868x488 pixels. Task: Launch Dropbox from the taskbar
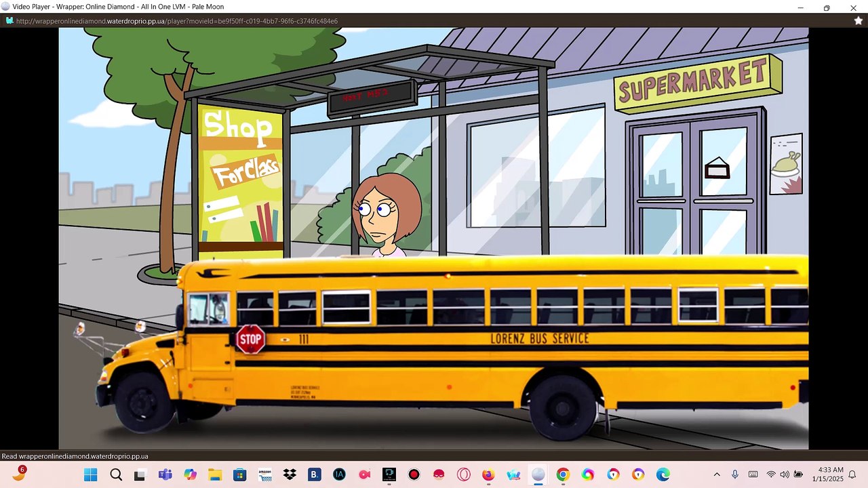tap(290, 474)
